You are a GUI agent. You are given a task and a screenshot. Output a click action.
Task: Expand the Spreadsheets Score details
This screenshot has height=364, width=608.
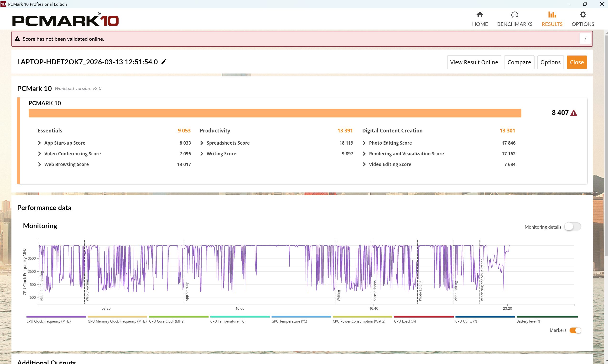click(x=202, y=143)
